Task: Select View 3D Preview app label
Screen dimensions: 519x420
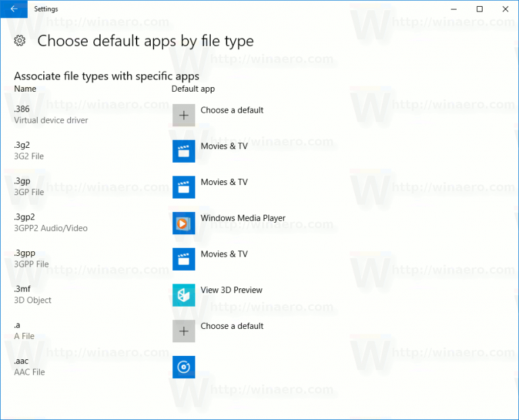Action: coord(231,290)
